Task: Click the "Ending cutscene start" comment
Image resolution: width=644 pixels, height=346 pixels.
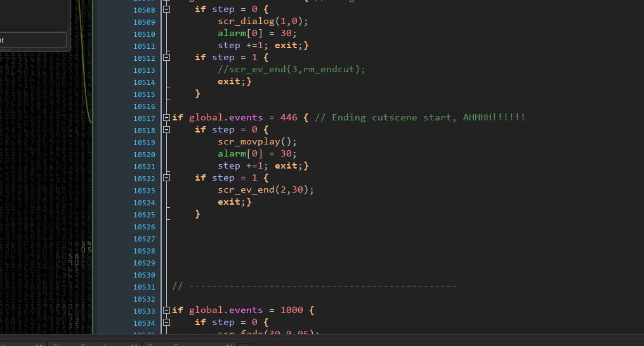Action: [419, 118]
